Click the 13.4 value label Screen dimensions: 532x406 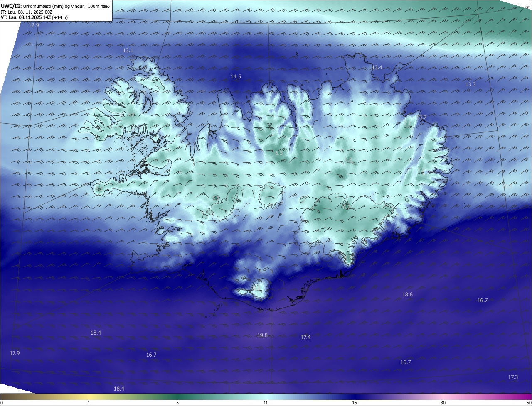377,67
